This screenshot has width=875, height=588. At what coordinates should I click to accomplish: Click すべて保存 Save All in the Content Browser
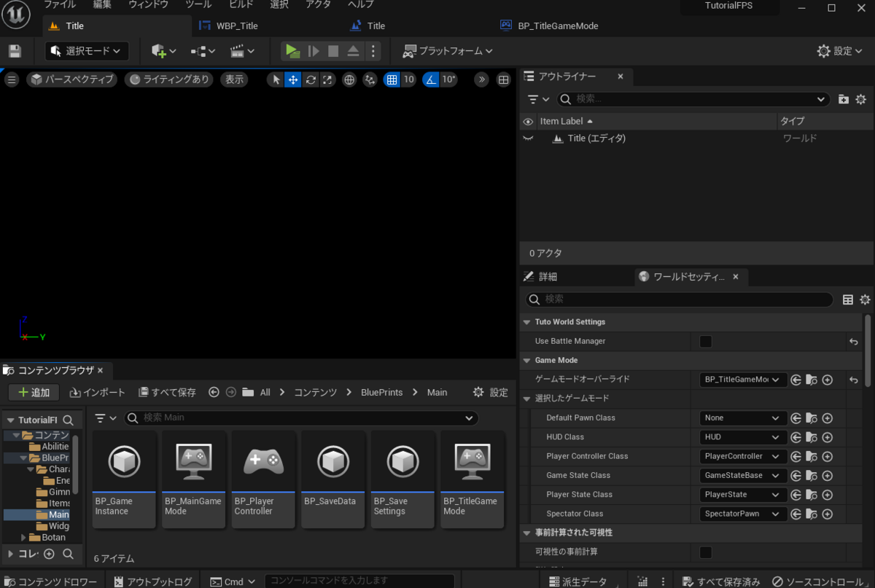(x=167, y=392)
